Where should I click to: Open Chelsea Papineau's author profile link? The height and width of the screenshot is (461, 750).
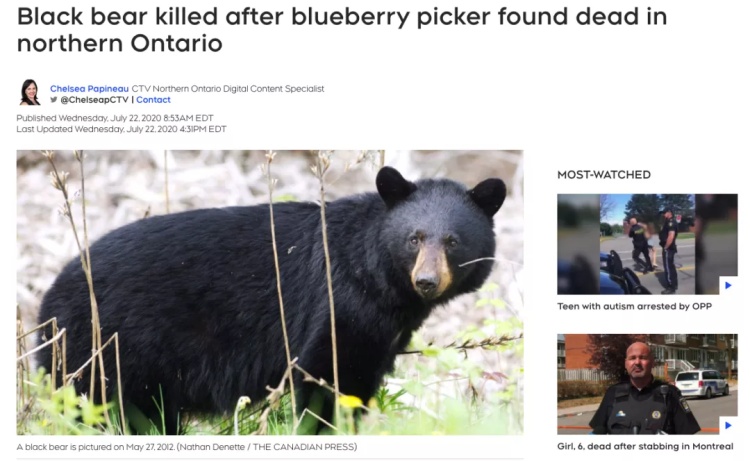pos(89,88)
